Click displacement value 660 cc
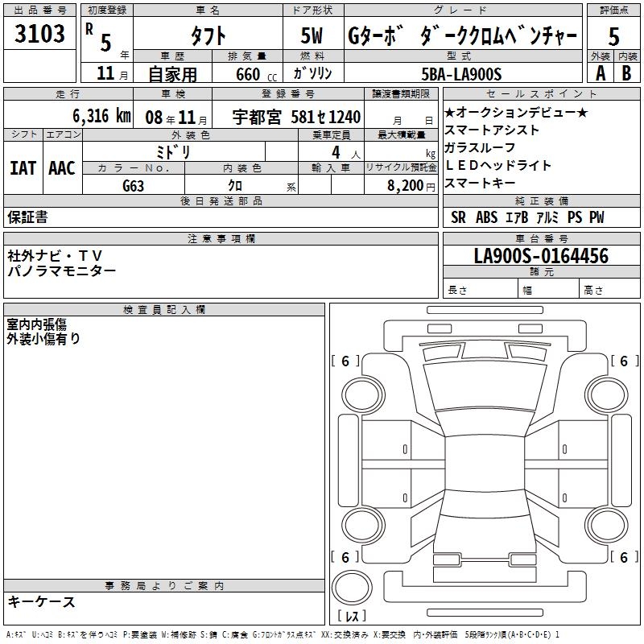 [256, 74]
